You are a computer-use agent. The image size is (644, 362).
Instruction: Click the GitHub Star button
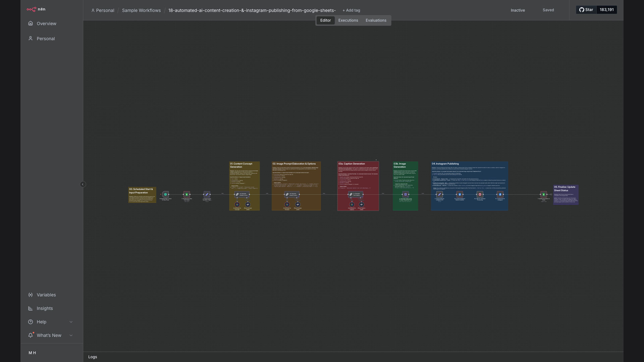(586, 10)
